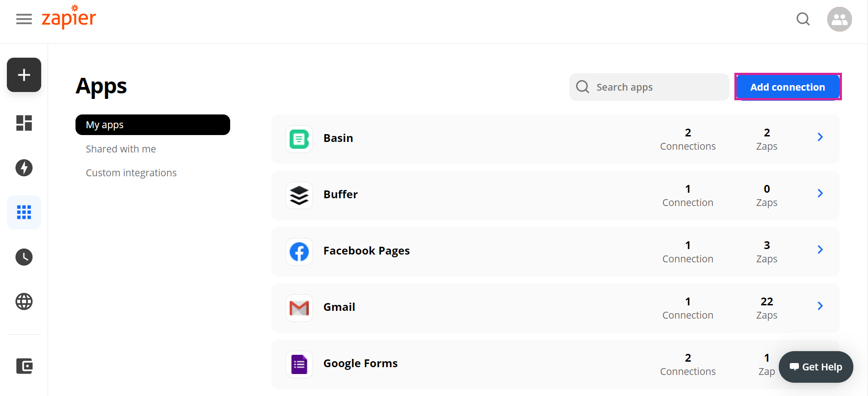This screenshot has width=868, height=396.
Task: Open the hamburger navigation menu
Action: (x=24, y=19)
